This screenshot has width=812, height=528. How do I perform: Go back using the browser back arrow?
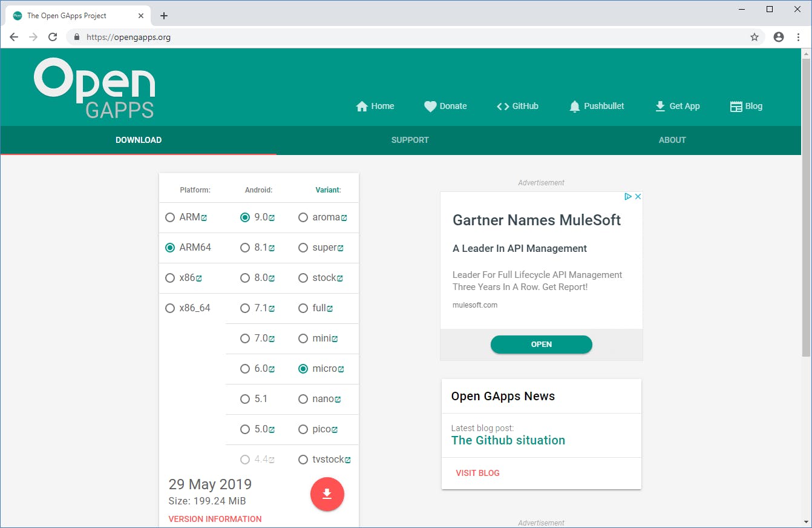click(x=14, y=37)
